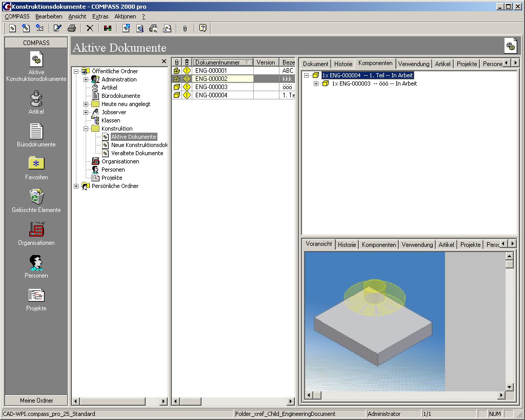Screen dimensions: 525x420
Task: Click document list horizontal scroll right arrow
Action: click(291, 401)
